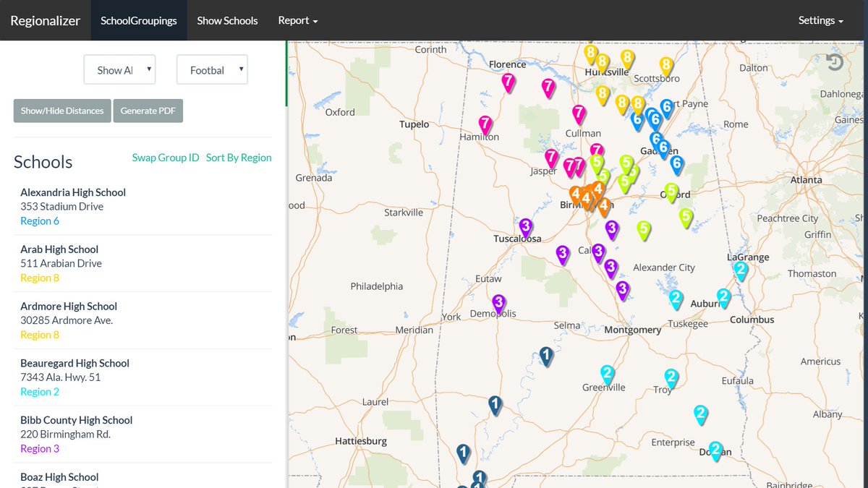Open the Show All filter dropdown
Screen dimensions: 868x488
tap(119, 69)
